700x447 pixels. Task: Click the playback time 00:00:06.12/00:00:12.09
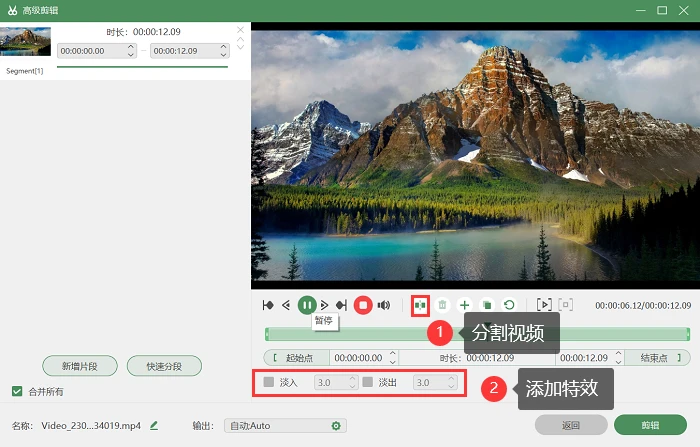pyautogui.click(x=643, y=305)
